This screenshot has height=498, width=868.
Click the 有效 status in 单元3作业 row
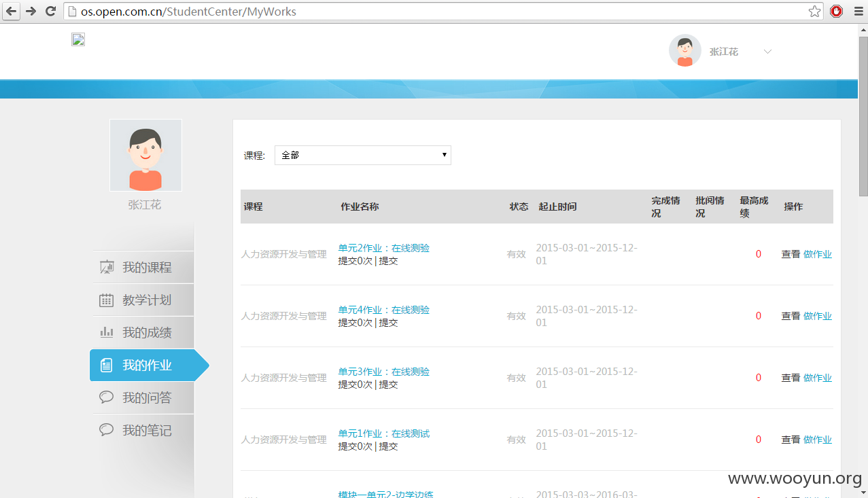coord(516,378)
